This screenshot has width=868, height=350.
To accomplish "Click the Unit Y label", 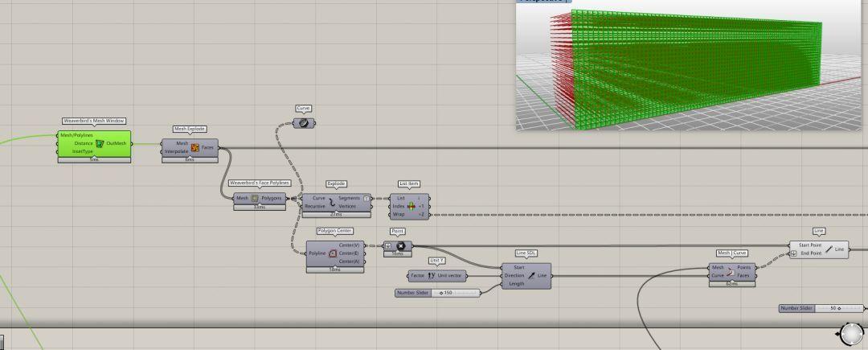I will [x=437, y=260].
